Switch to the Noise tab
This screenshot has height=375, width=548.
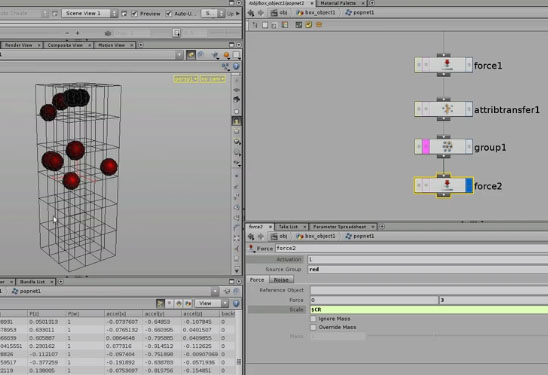[281, 280]
